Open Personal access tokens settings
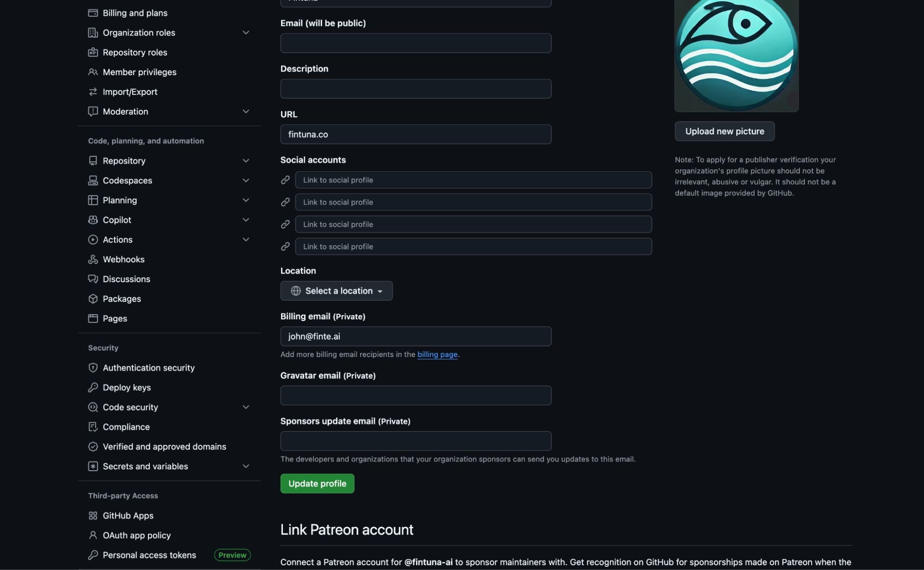Image resolution: width=924 pixels, height=570 pixels. [x=149, y=555]
